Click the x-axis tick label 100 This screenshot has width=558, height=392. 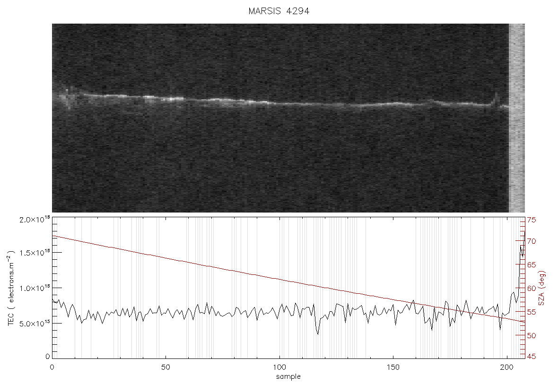279,367
